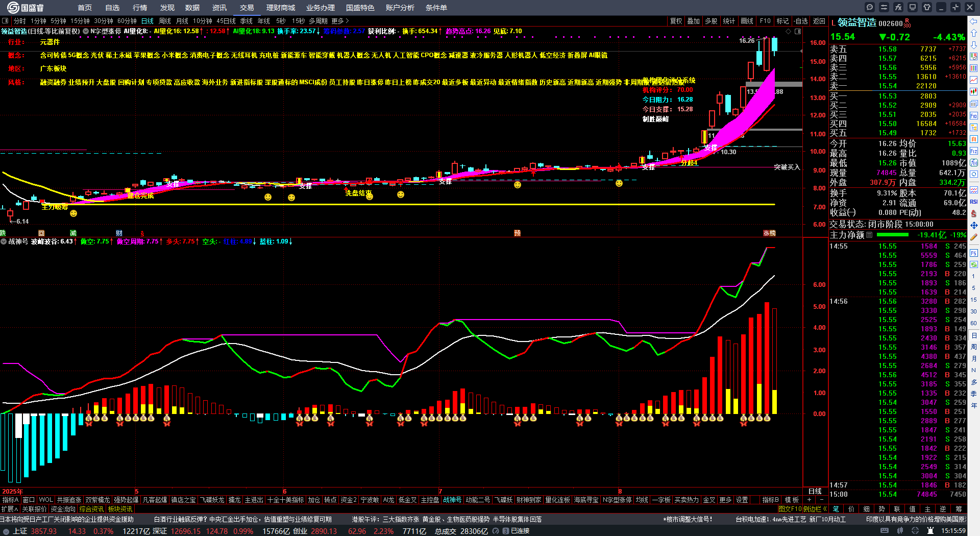Click the screen display icon in title bar
Image resolution: width=980 pixels, height=536 pixels.
click(x=913, y=7)
